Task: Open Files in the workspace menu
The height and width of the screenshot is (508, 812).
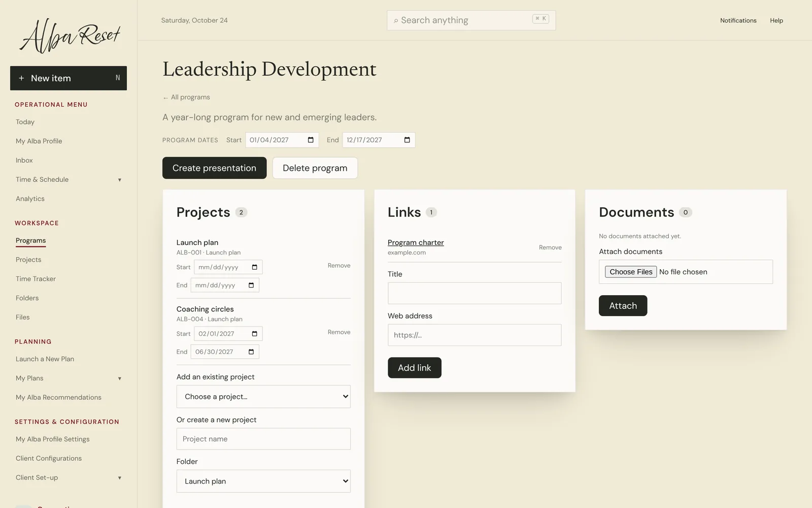Action: pyautogui.click(x=23, y=317)
